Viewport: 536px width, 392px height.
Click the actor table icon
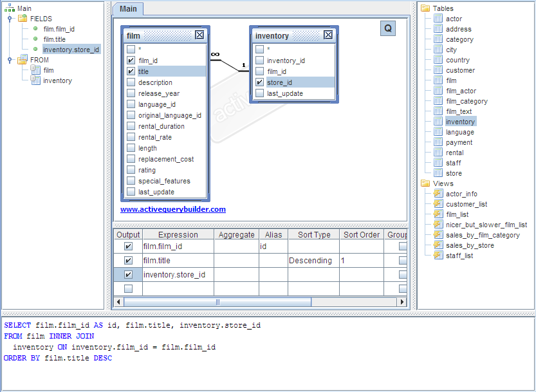(438, 19)
